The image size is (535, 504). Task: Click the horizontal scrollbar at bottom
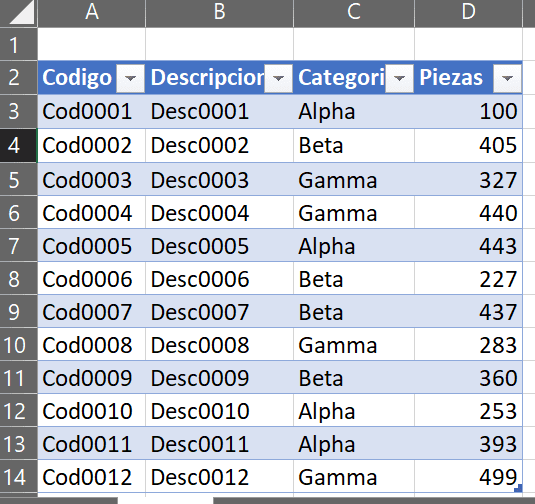[374, 500]
